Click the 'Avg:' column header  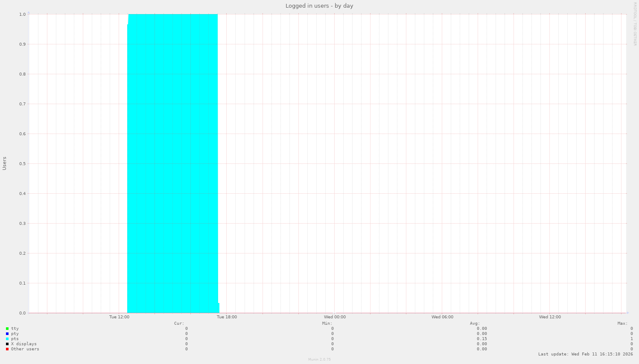(x=475, y=323)
